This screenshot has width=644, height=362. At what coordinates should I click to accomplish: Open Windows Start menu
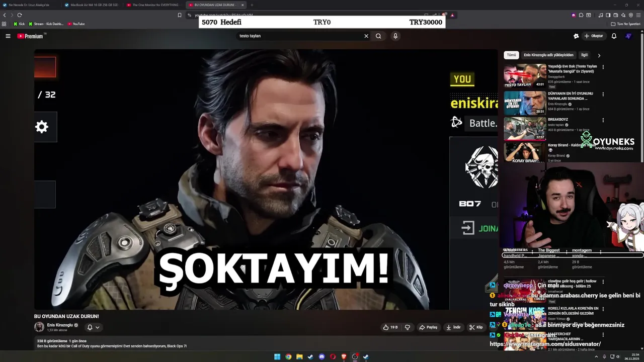(x=277, y=357)
